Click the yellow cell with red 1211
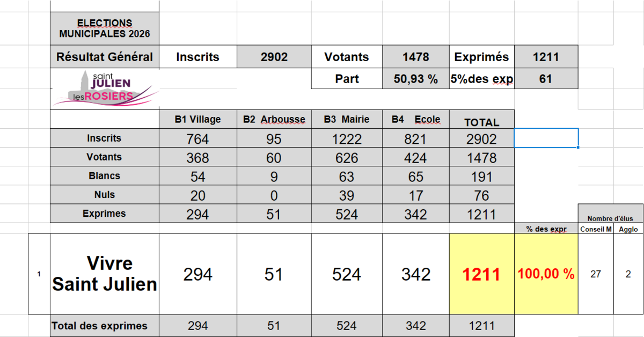 [481, 274]
